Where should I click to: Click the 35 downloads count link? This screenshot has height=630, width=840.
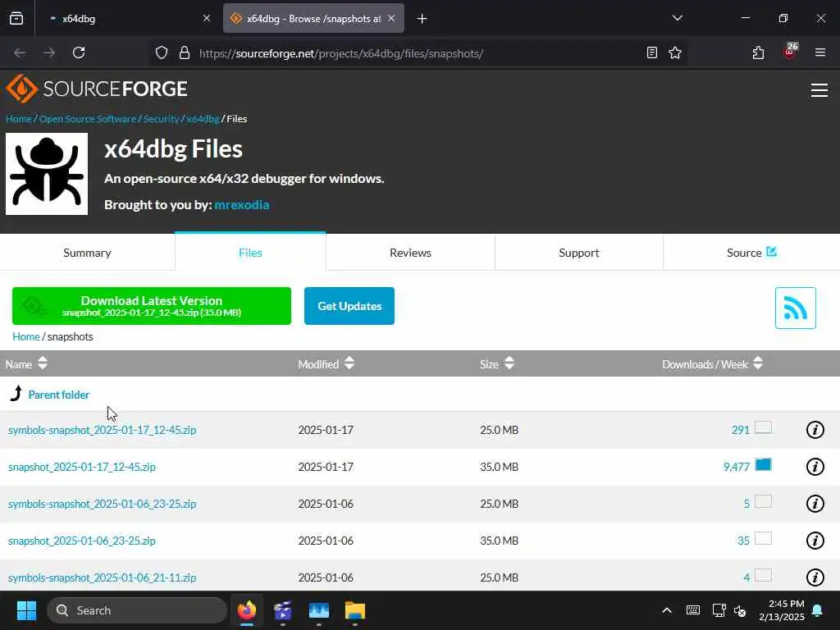743,541
